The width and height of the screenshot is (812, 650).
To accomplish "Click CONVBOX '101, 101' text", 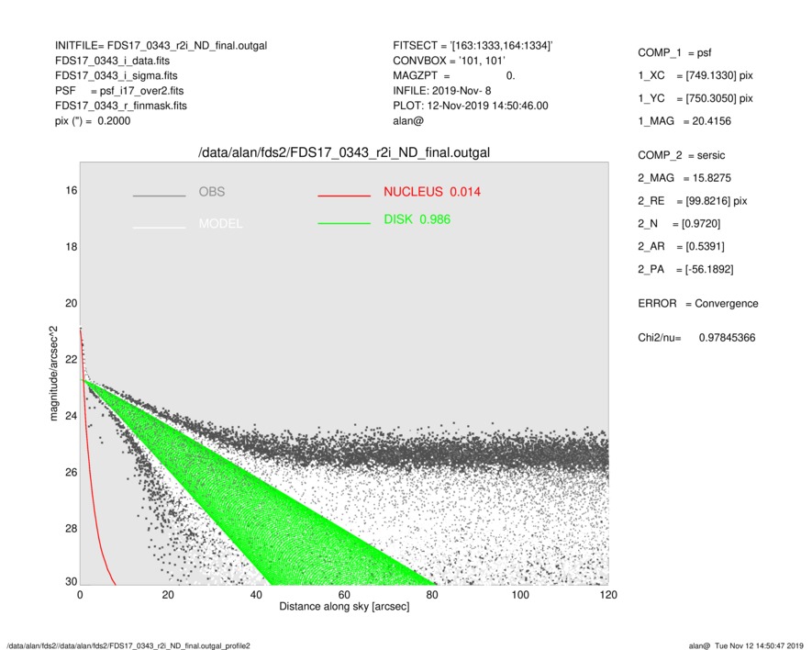I will pyautogui.click(x=449, y=61).
